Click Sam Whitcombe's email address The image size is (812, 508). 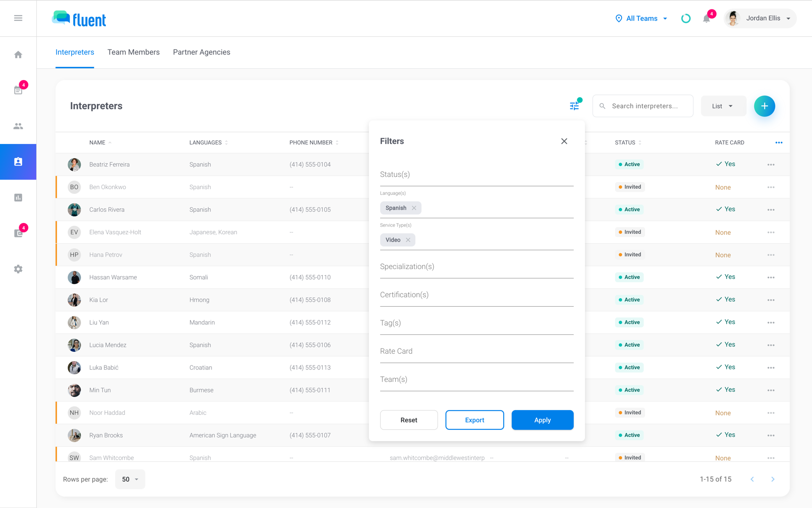tap(437, 458)
